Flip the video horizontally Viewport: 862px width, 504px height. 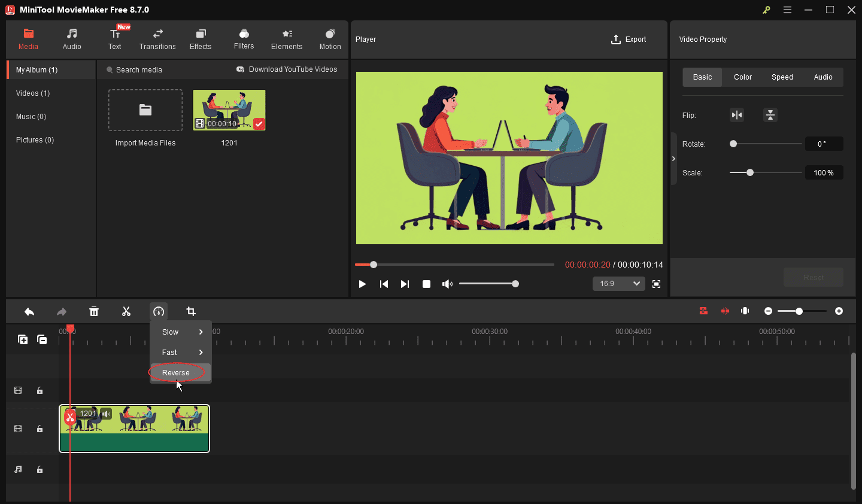pos(737,115)
